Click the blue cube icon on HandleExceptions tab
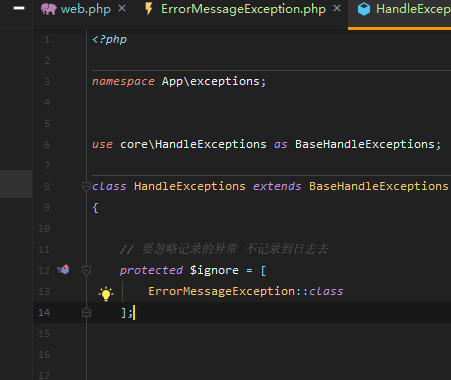This screenshot has height=380, width=451. 364,9
